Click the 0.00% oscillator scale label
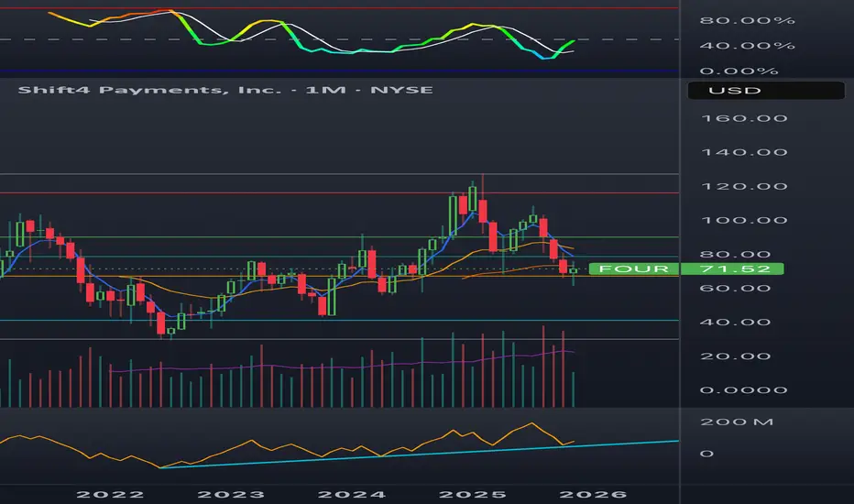Screen dimensions: 854x504 [739, 71]
